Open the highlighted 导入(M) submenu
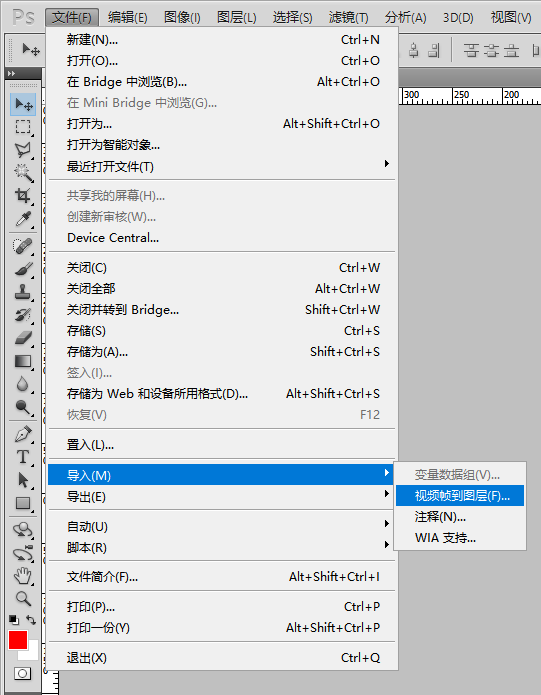Screen dimensions: 541x695 pyautogui.click(x=222, y=475)
